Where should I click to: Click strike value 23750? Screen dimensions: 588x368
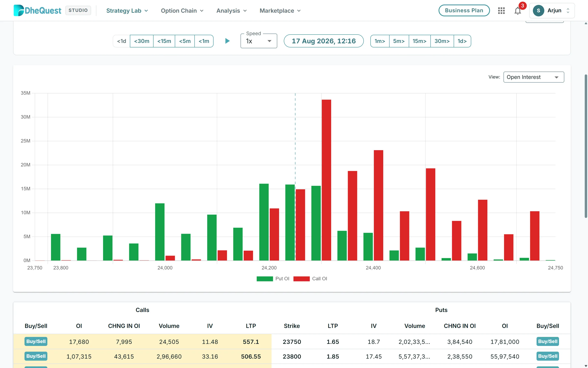[292, 342]
